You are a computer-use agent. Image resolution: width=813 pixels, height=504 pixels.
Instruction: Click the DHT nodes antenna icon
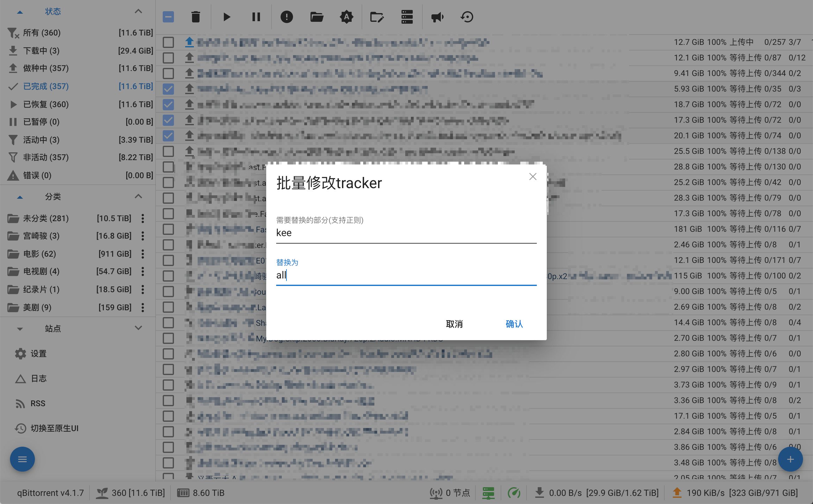point(436,493)
